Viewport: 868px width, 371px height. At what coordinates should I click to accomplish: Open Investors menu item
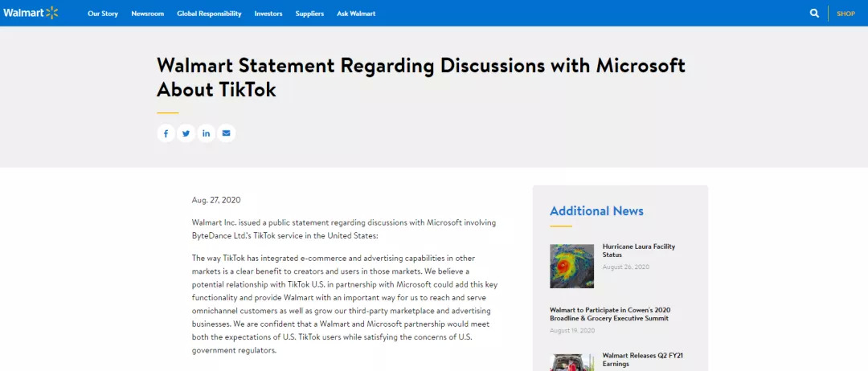268,14
